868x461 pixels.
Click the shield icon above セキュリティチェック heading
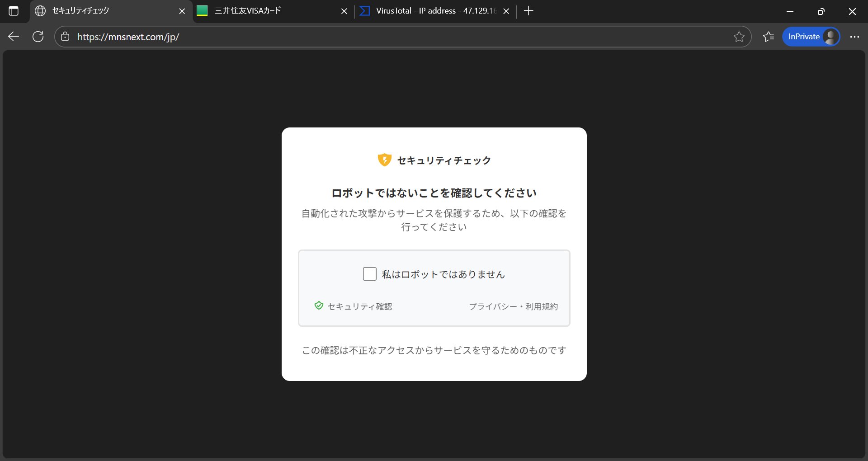(x=385, y=160)
